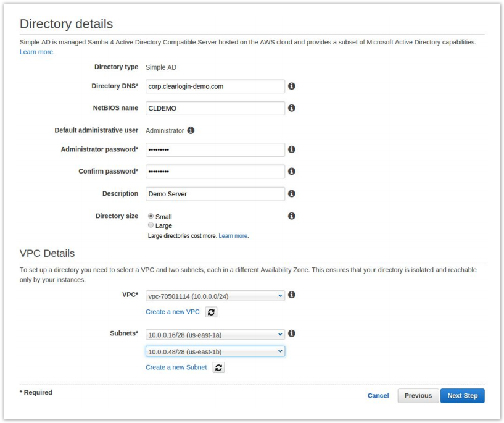
Task: Select the Small directory size option
Action: pos(151,217)
